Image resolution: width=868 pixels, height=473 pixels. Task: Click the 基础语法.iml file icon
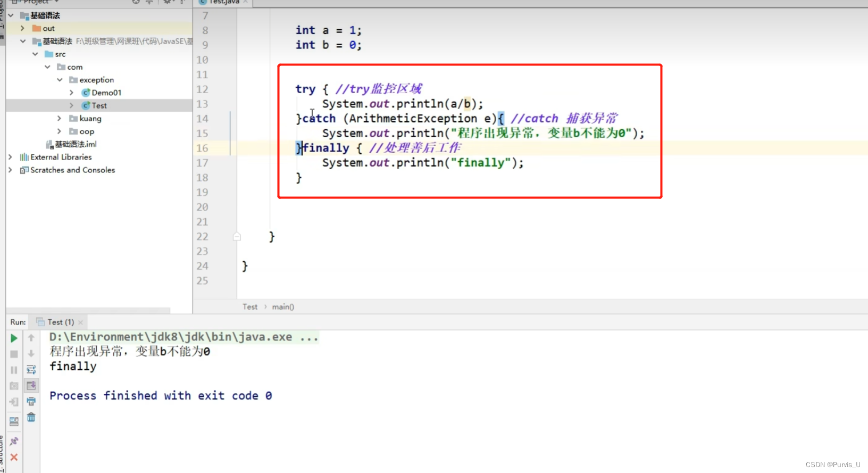click(x=49, y=144)
